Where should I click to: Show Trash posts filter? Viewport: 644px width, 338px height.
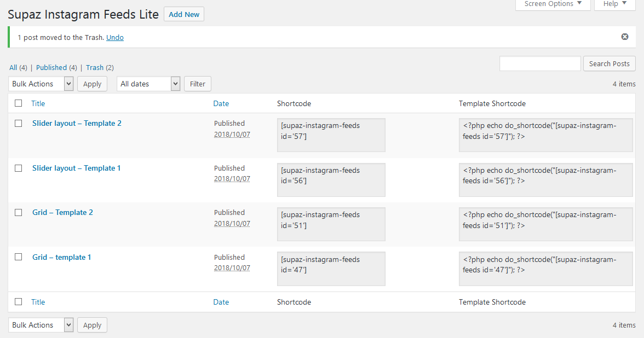tap(94, 68)
